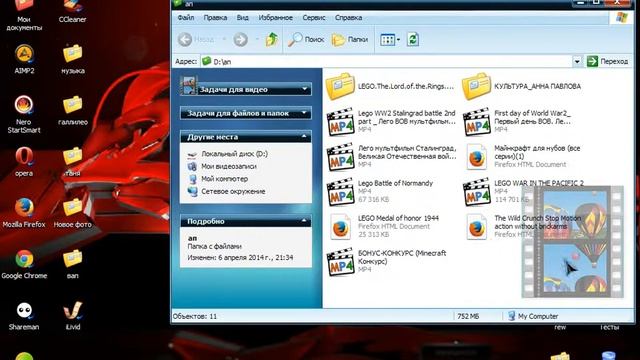Viewport: 640px width, 360px height.
Task: Open the Локальный диск (D:) link
Action: pyautogui.click(x=234, y=154)
